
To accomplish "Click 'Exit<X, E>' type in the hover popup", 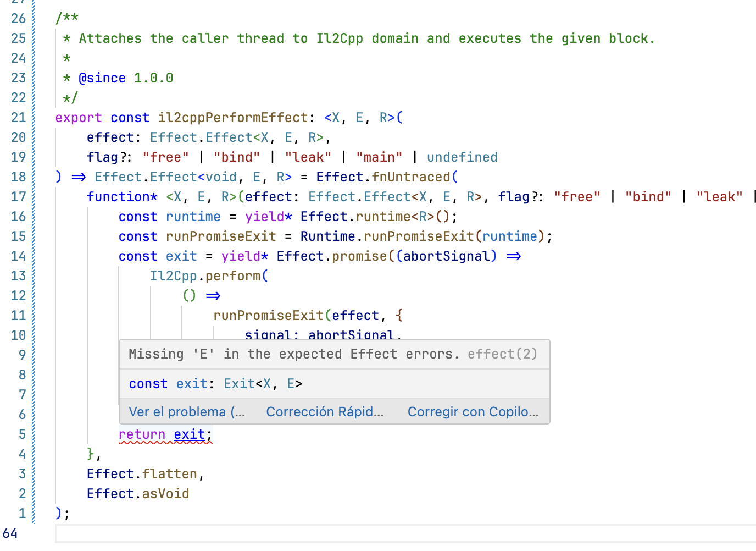I will pos(262,383).
